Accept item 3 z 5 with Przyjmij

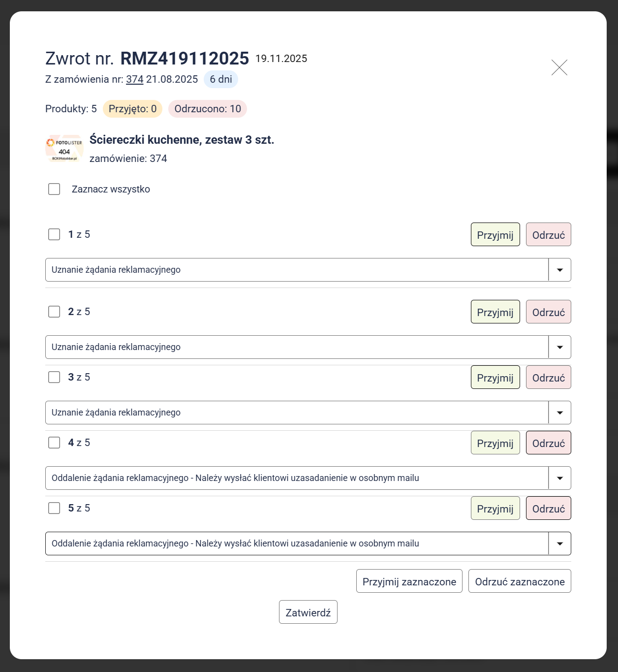(x=495, y=378)
